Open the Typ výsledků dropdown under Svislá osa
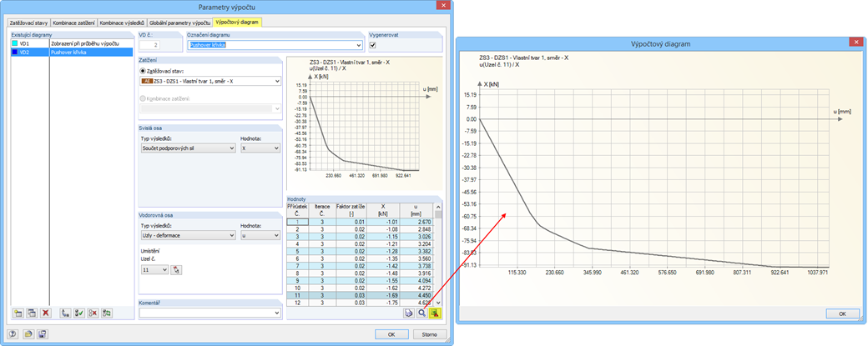 pos(189,148)
